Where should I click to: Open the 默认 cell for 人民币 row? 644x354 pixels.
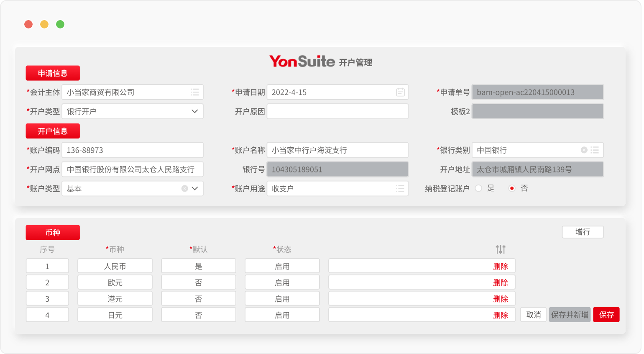pos(199,266)
